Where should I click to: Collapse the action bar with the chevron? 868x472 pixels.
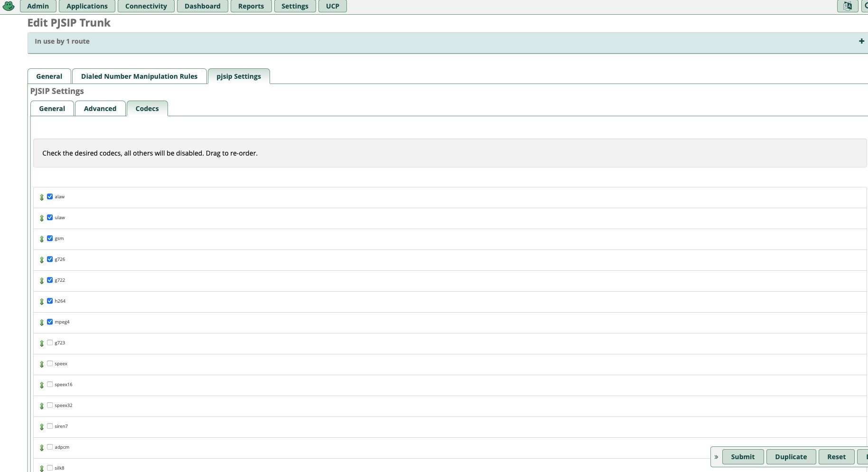(x=716, y=457)
